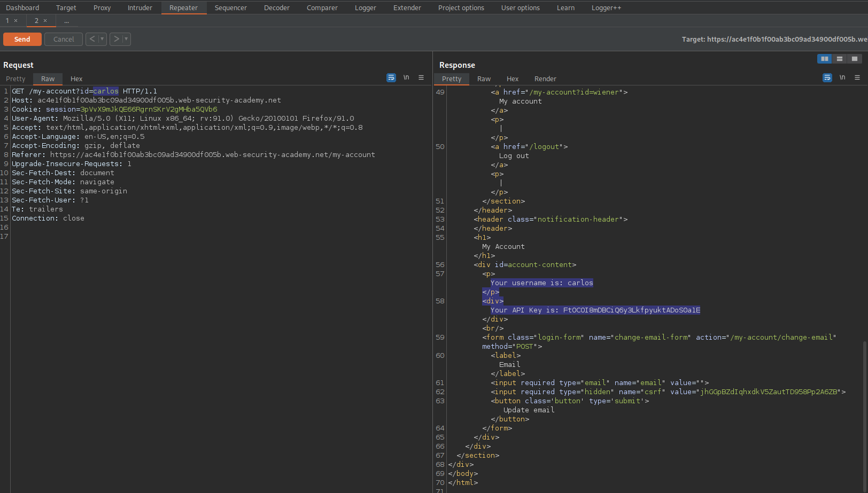
Task: Switch to combined tabbed layout view
Action: (x=855, y=59)
